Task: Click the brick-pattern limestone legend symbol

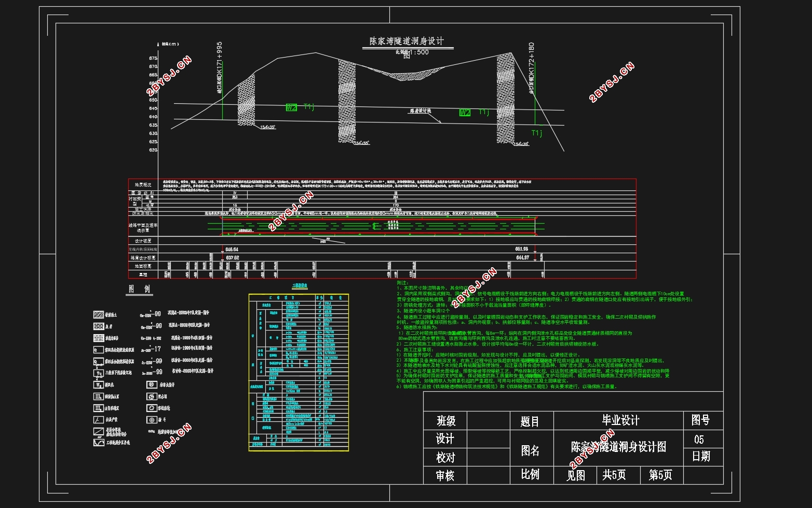Action: click(99, 326)
